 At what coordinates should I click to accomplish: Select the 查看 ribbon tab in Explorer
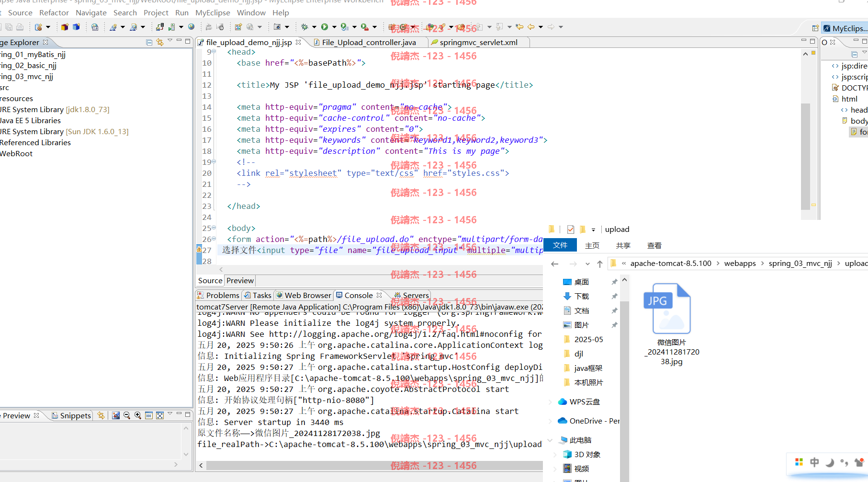pos(654,245)
